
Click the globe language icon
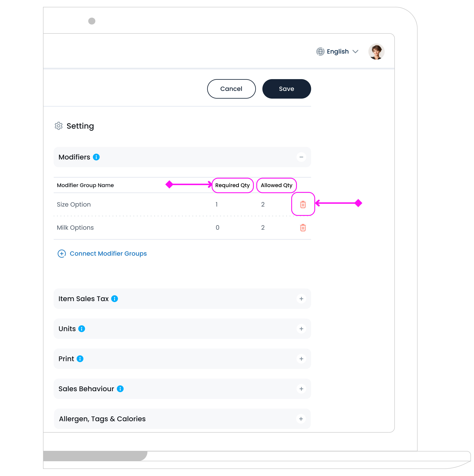coord(320,52)
